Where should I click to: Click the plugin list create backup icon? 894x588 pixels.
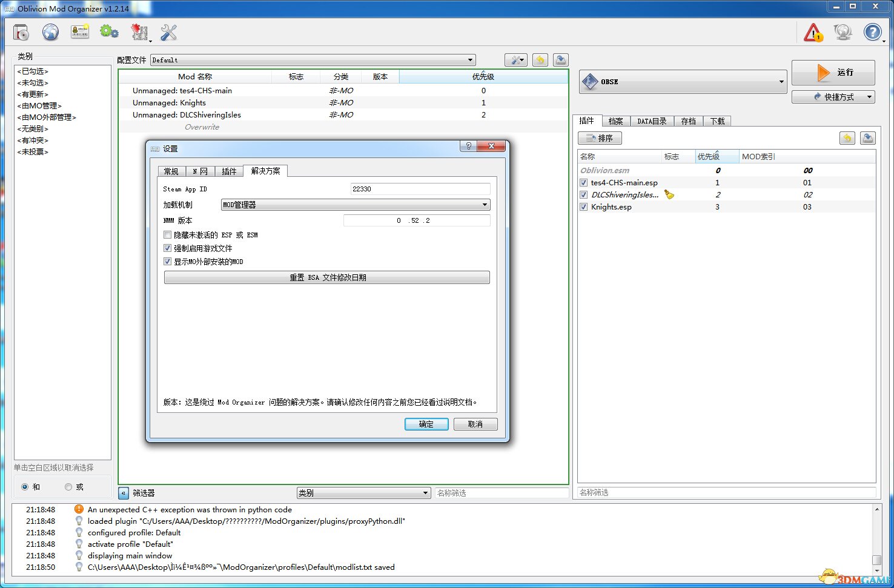coord(868,138)
